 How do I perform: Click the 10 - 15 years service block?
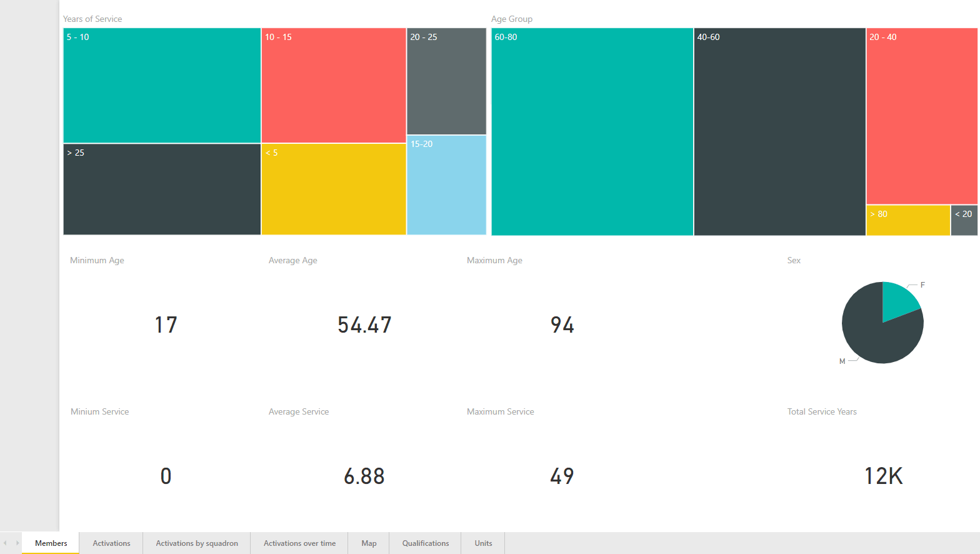[334, 86]
